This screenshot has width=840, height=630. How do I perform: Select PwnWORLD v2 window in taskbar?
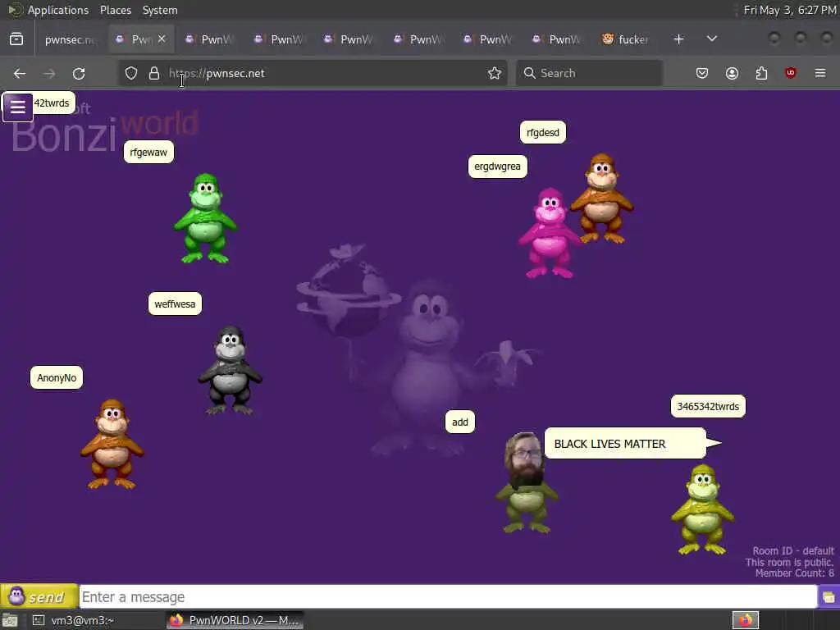tap(235, 620)
